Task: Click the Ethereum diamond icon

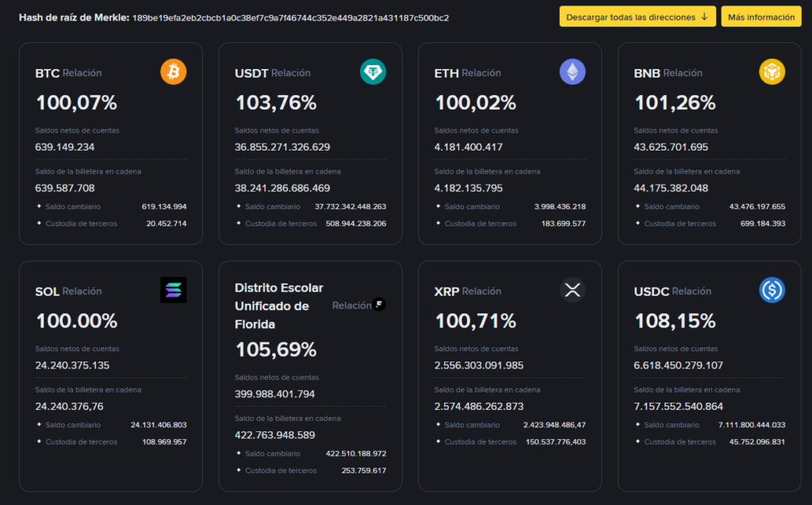Action: pos(573,71)
